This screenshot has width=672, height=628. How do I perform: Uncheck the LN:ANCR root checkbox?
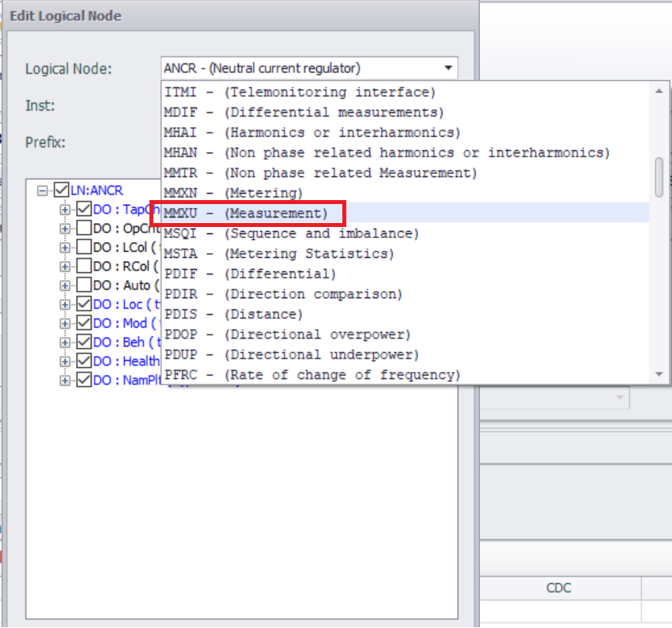(62, 191)
